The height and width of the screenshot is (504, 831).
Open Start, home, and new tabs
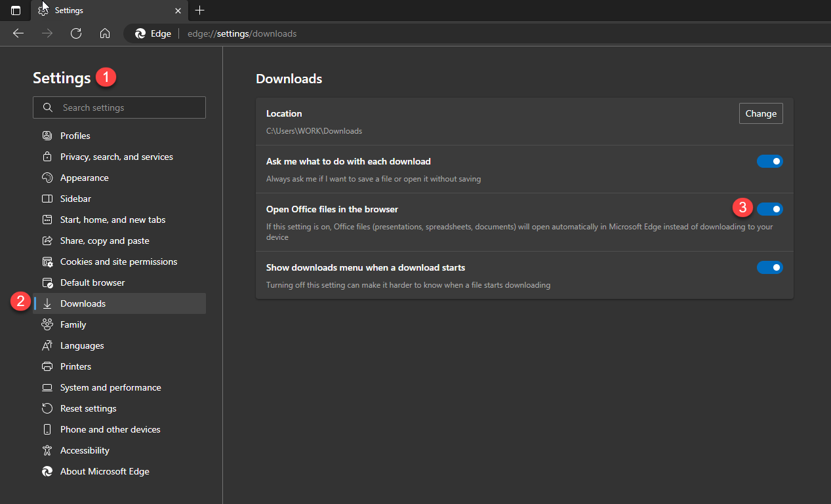click(119, 220)
